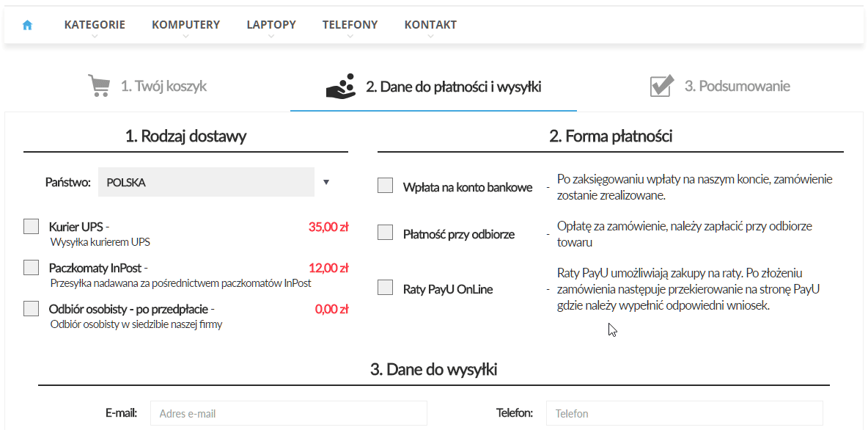The height and width of the screenshot is (430, 868).
Task: Click the shopping cart icon
Action: pyautogui.click(x=98, y=86)
